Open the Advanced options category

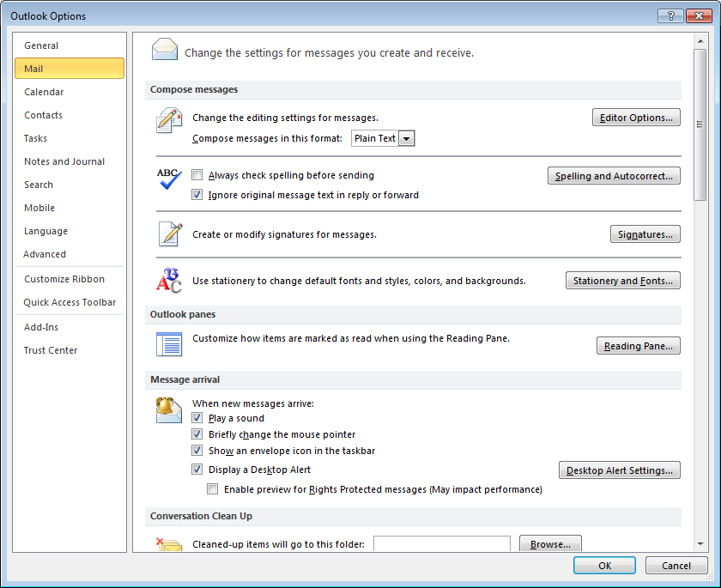click(70, 254)
